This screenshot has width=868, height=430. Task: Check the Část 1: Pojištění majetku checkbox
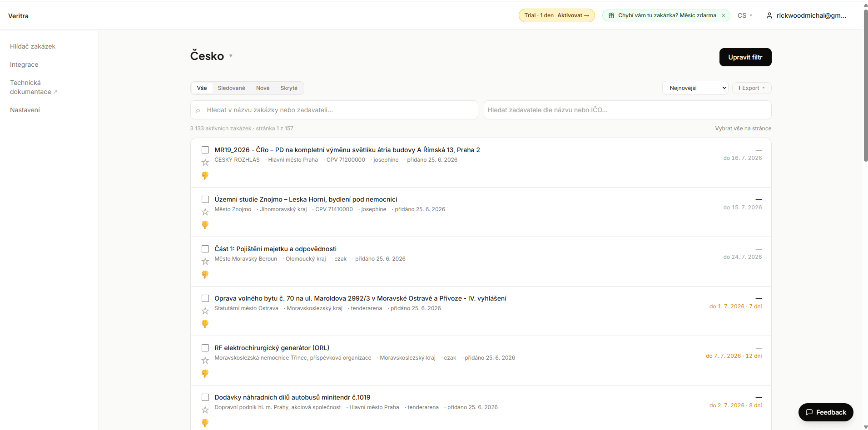coord(205,249)
